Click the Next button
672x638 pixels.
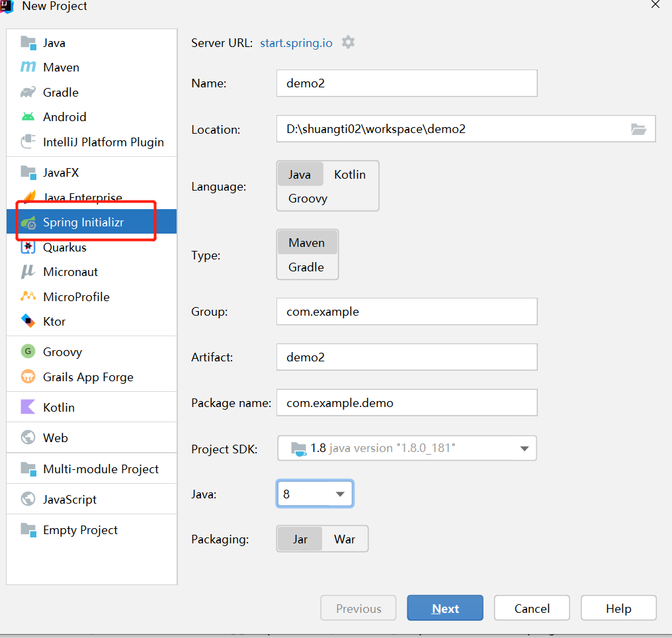[x=445, y=609]
